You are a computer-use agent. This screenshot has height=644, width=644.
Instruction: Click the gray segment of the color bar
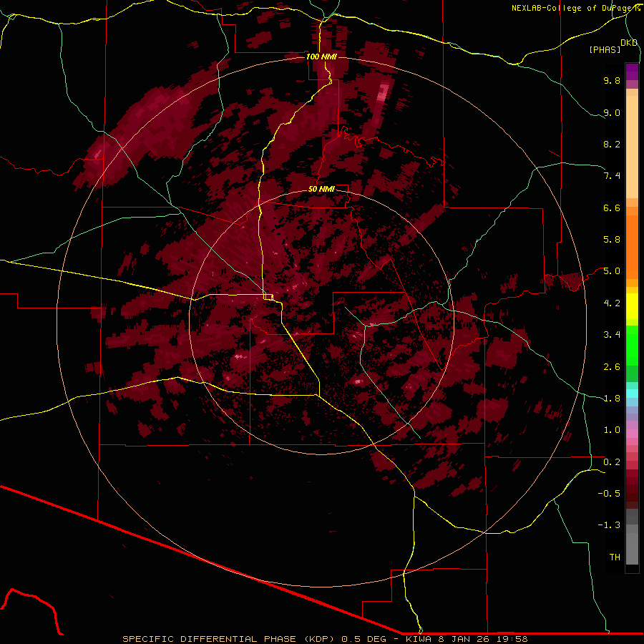pos(632,537)
